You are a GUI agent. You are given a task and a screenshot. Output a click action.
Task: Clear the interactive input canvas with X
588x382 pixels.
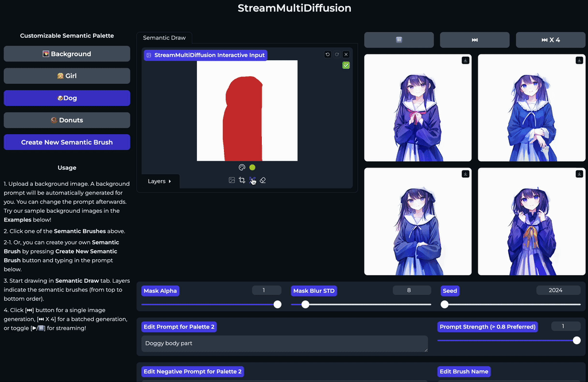346,54
